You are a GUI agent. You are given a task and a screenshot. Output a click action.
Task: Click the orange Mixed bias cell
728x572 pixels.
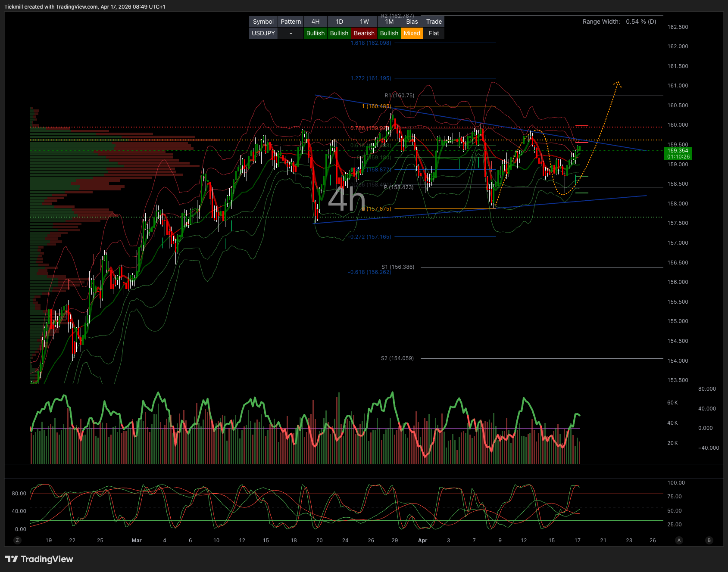click(412, 33)
